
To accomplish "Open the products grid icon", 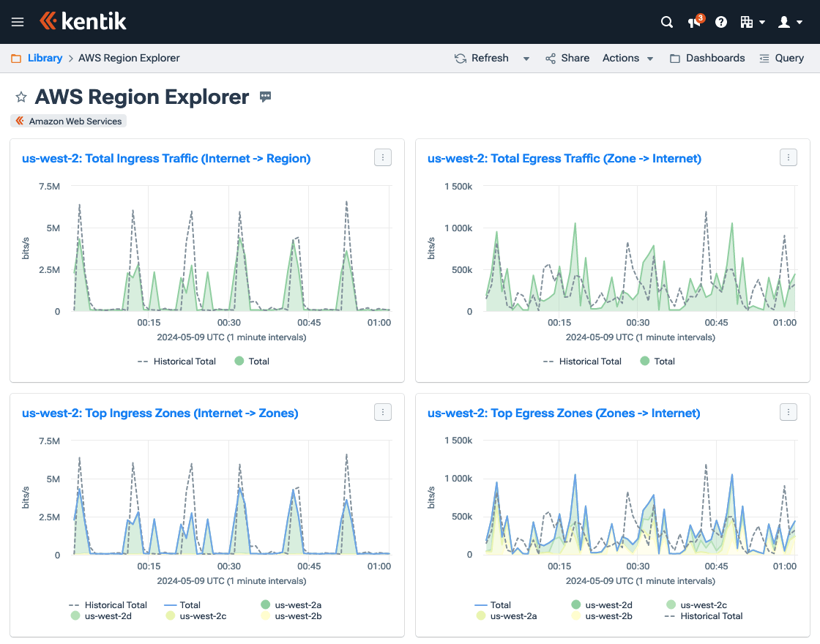I will click(x=748, y=22).
